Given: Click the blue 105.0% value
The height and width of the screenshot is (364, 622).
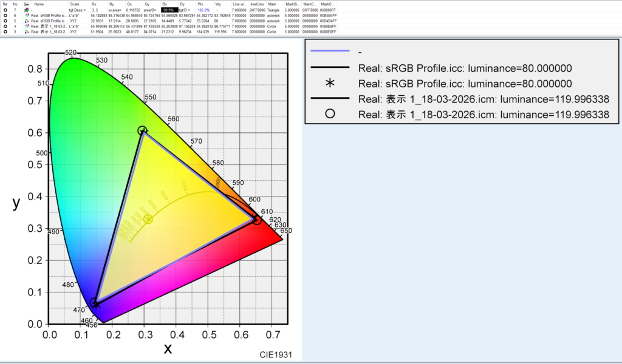Looking at the screenshot, I should click(203, 10).
